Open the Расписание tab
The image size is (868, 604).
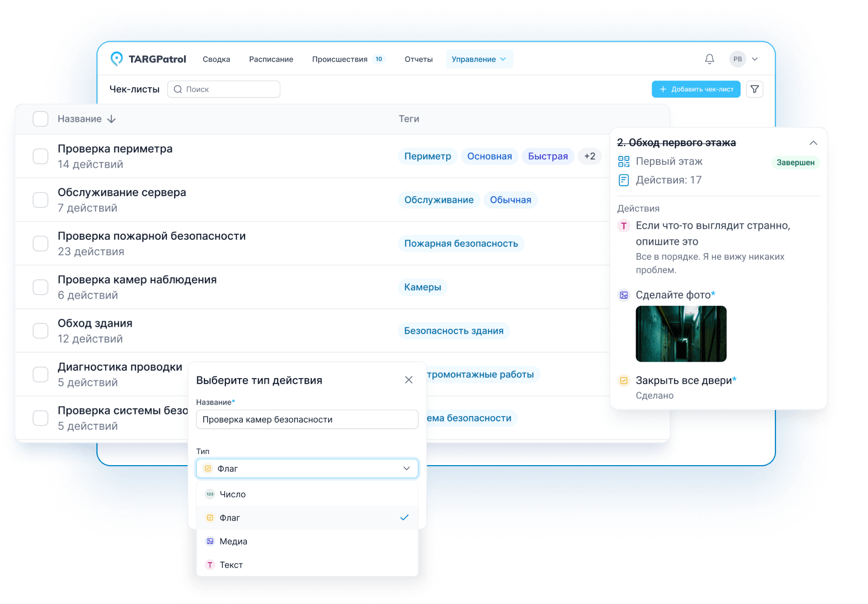[x=271, y=60]
